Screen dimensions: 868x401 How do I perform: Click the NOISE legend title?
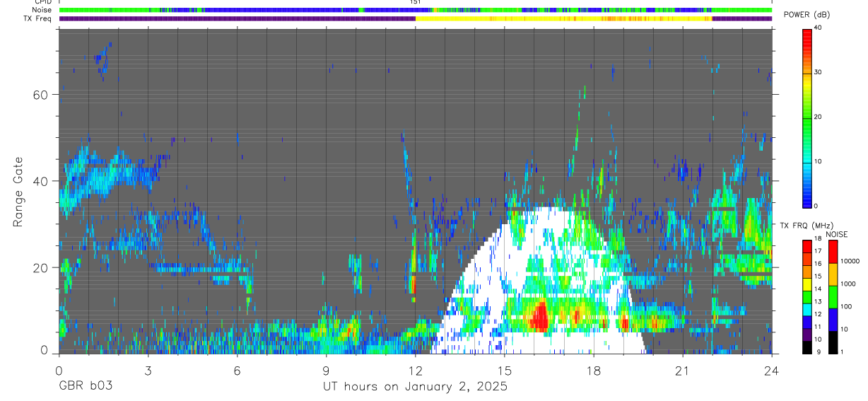tap(838, 234)
